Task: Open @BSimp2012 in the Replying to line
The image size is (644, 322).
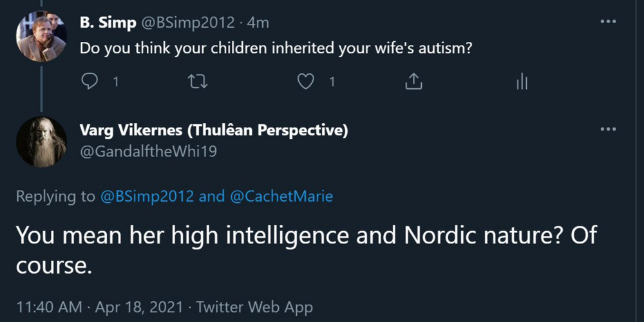Action: pyautogui.click(x=147, y=196)
